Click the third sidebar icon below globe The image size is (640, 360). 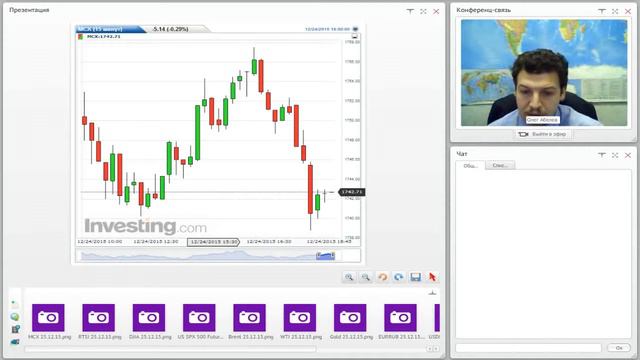coord(15,329)
